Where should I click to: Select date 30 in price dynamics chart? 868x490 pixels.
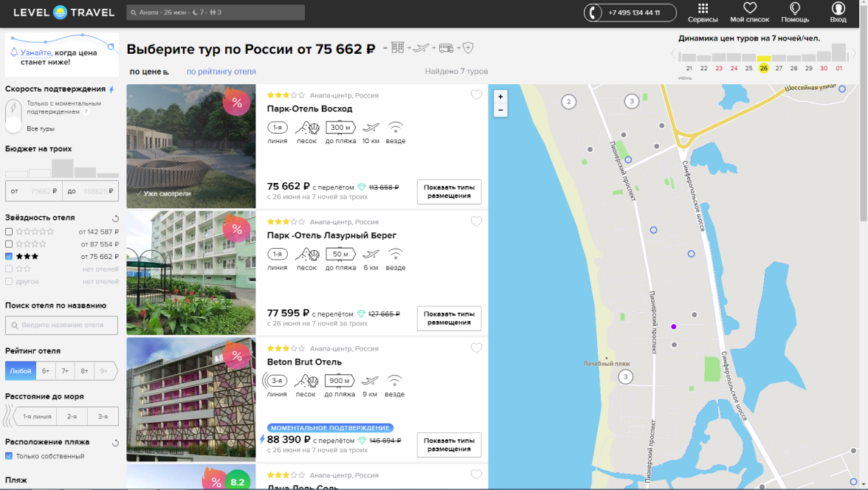pyautogui.click(x=824, y=68)
